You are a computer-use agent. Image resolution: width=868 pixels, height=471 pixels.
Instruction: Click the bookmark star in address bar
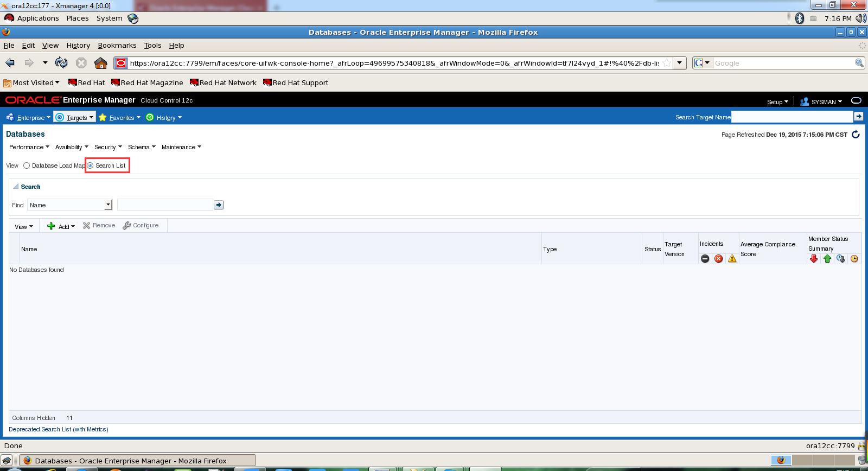tap(667, 63)
